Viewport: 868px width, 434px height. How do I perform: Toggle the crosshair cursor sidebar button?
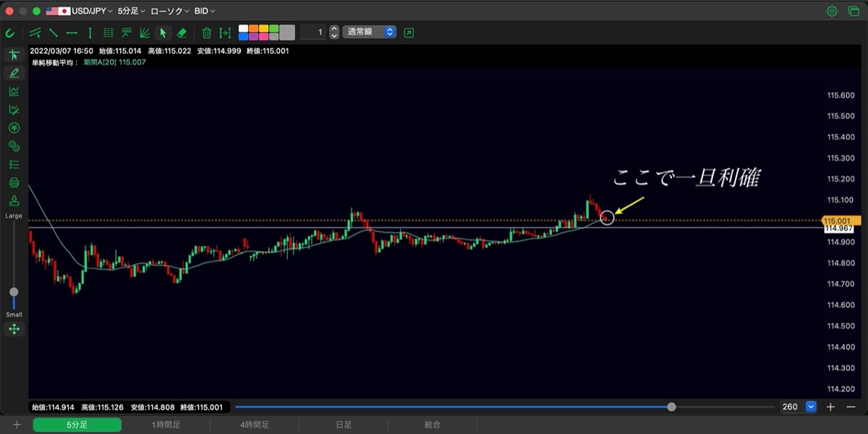point(14,55)
